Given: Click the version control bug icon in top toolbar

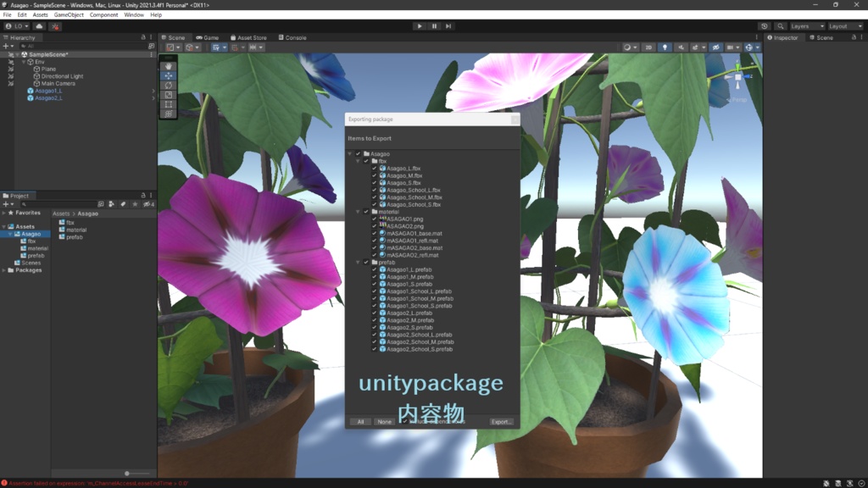Looking at the screenshot, I should [55, 26].
